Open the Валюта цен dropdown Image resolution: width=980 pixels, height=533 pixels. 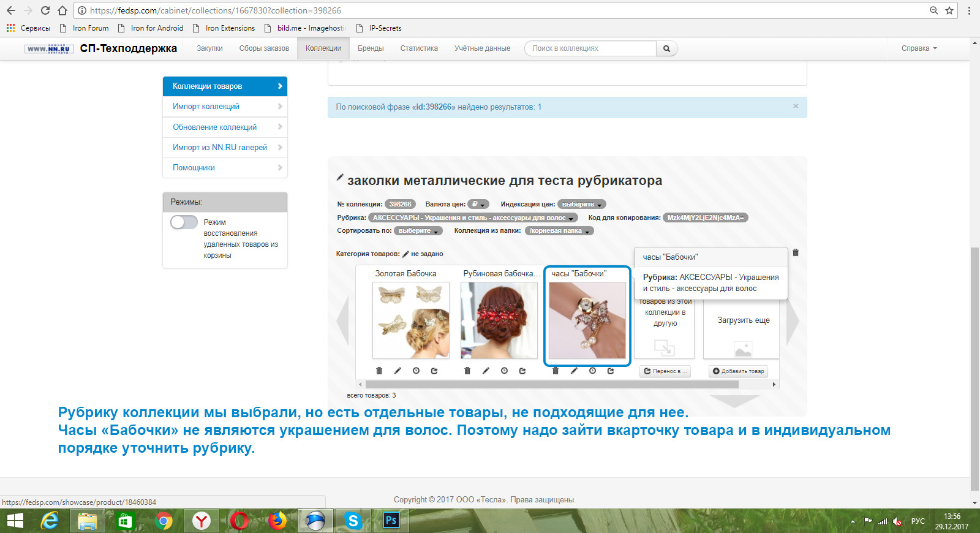(x=478, y=204)
